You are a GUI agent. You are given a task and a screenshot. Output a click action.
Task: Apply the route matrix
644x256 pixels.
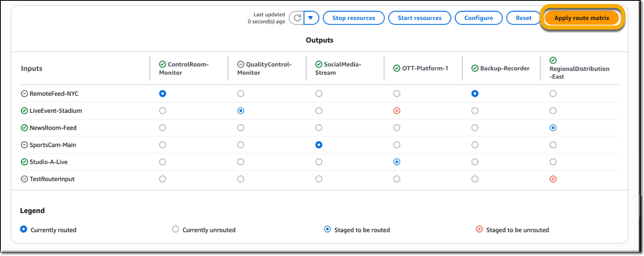[581, 18]
